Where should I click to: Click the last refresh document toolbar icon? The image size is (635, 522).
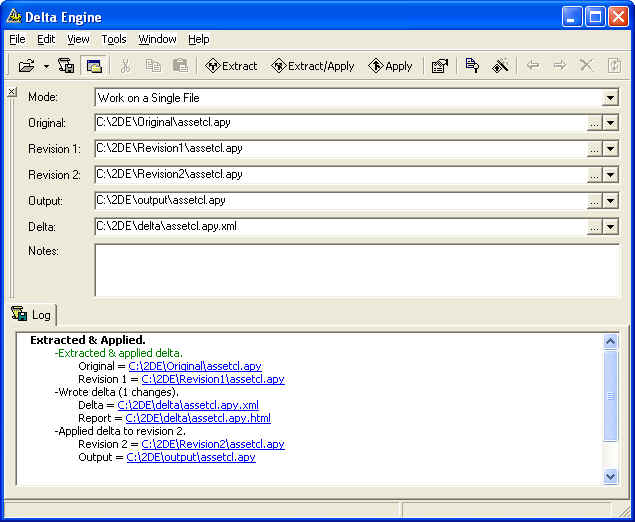click(614, 66)
